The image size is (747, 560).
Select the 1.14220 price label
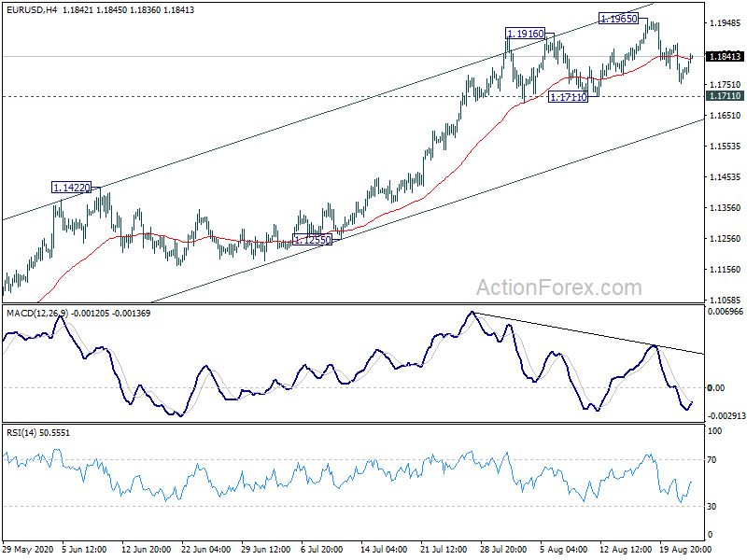pyautogui.click(x=72, y=188)
